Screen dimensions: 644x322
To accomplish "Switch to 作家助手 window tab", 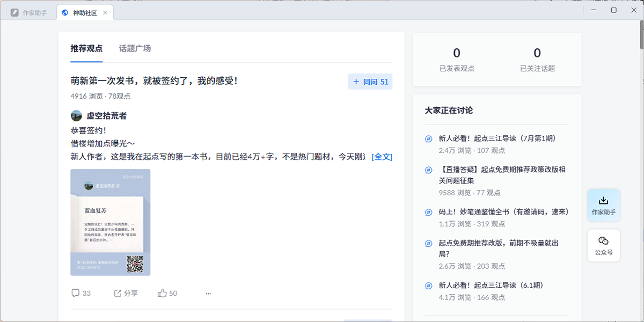I will pos(30,12).
